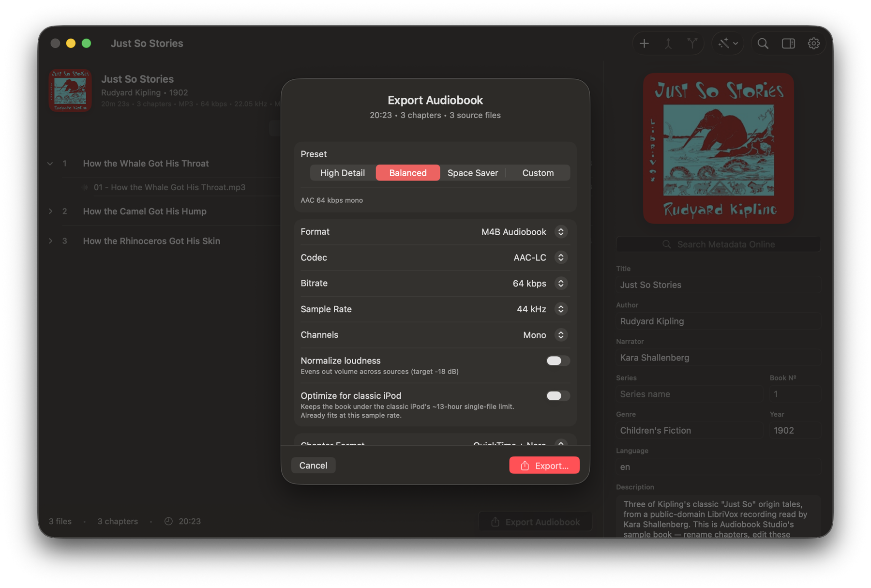Image resolution: width=871 pixels, height=588 pixels.
Task: Toggle Optimize for classic iPod switch
Action: [x=558, y=395]
